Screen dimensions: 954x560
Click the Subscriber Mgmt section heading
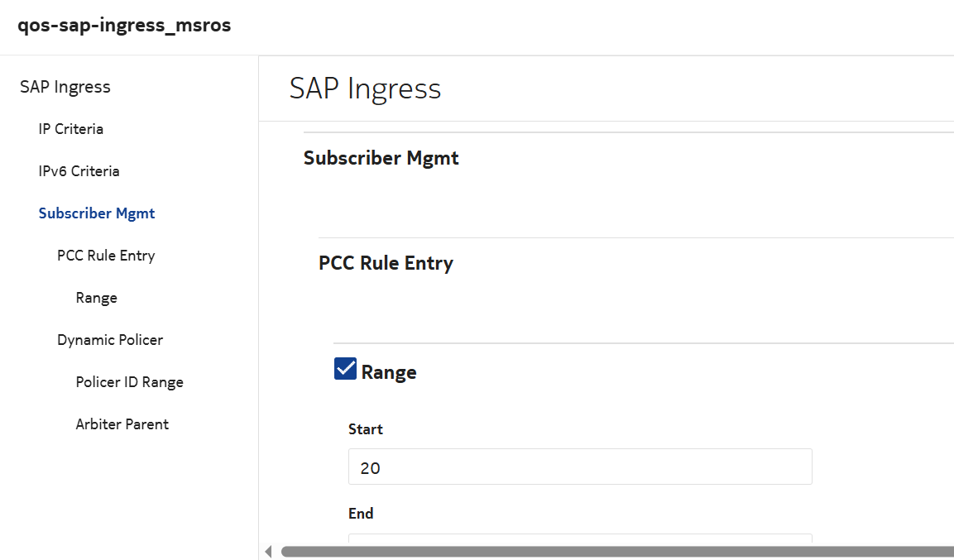tap(381, 158)
